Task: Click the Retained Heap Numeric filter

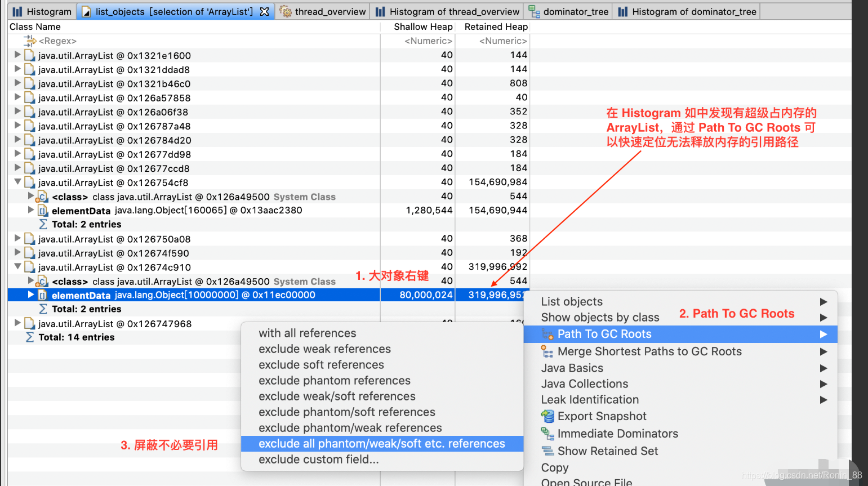Action: (503, 41)
